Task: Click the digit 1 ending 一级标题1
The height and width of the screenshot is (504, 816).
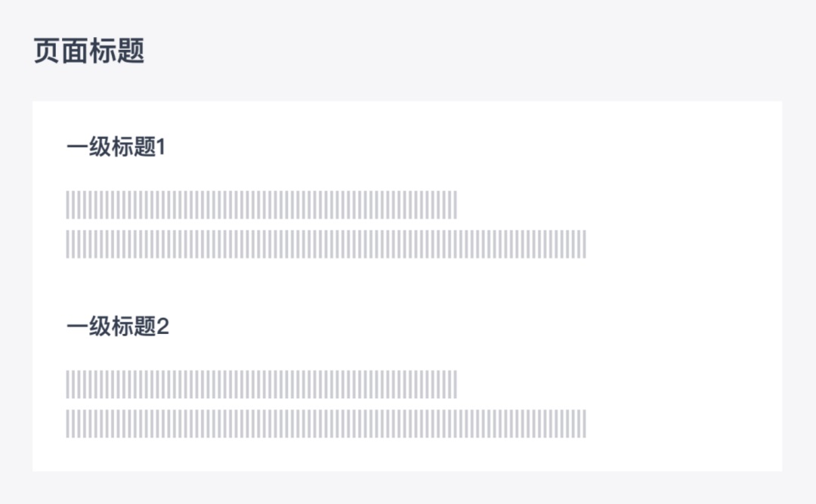Action: pyautogui.click(x=161, y=147)
